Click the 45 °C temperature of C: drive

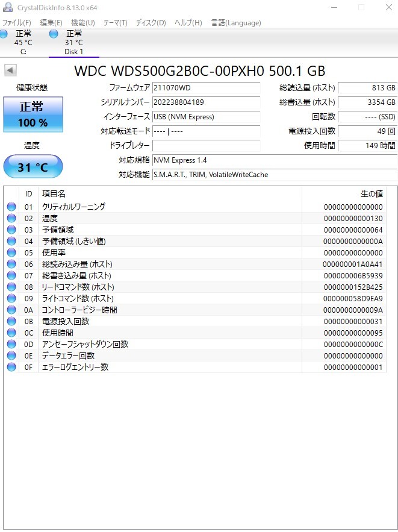(x=23, y=42)
